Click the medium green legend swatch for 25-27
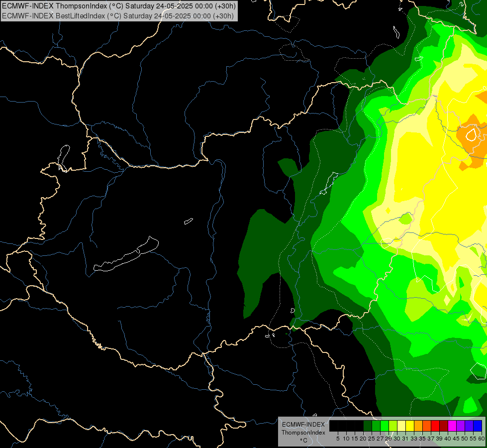This screenshot has height=448, width=487. click(x=376, y=426)
